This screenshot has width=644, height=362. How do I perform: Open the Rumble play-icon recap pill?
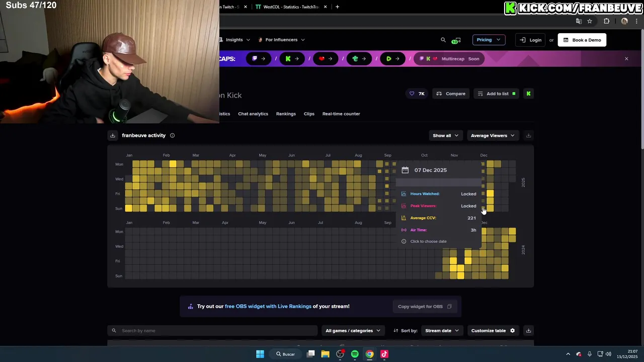pos(393,59)
